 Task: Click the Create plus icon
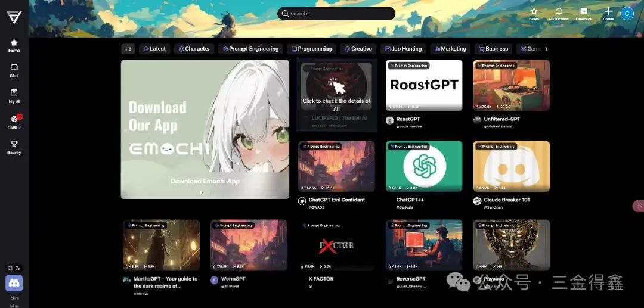(x=608, y=14)
